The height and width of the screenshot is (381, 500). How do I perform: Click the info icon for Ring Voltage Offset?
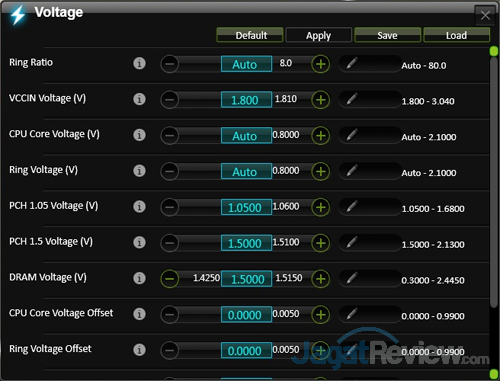click(139, 350)
